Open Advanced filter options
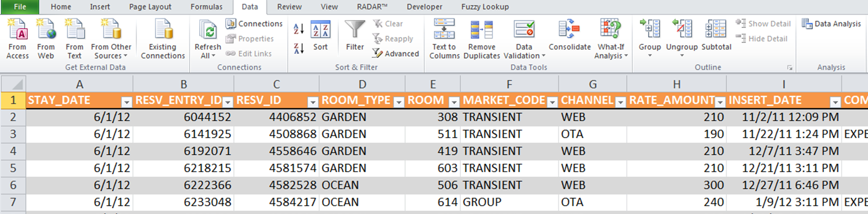This screenshot has height=214, width=868. pos(395,54)
